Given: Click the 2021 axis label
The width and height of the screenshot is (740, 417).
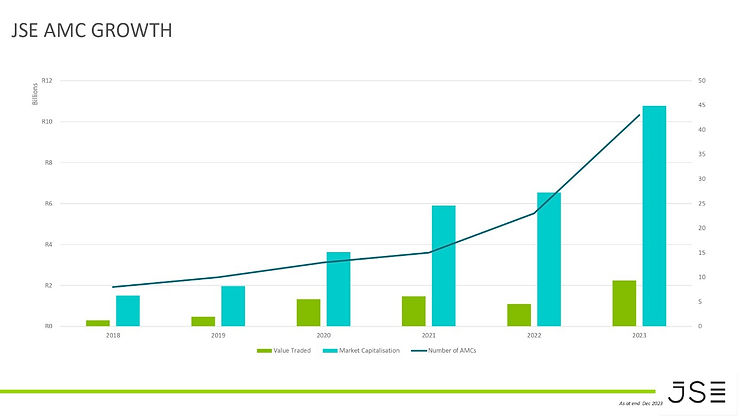Looking at the screenshot, I should coord(429,335).
